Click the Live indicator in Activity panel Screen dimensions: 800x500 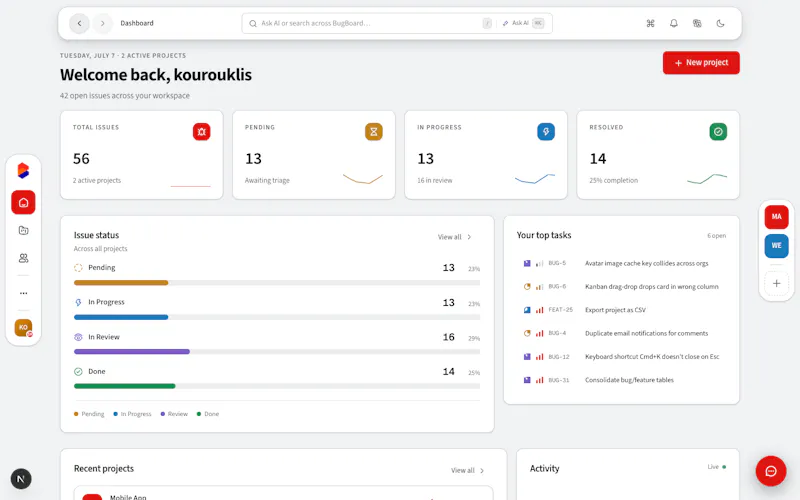[x=716, y=467]
